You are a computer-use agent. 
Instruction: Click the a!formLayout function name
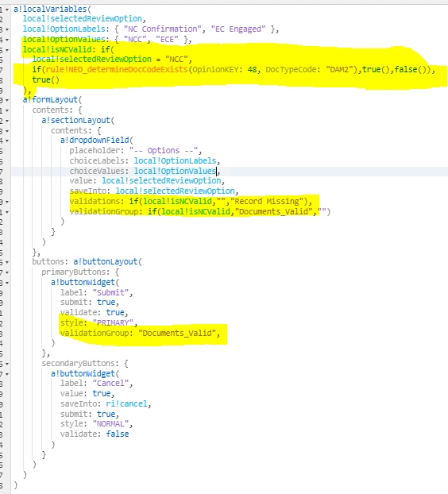coord(50,99)
